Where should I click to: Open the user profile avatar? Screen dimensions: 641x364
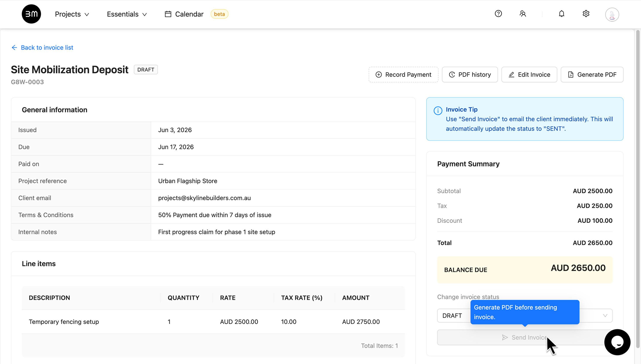pos(612,14)
